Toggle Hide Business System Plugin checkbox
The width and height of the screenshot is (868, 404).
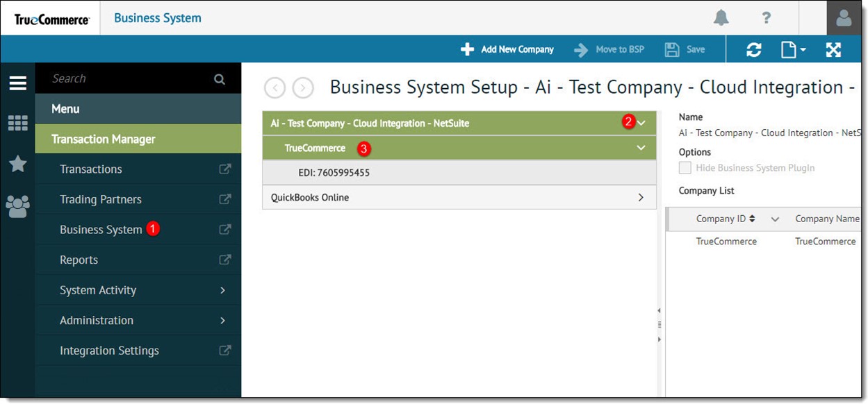tap(685, 168)
